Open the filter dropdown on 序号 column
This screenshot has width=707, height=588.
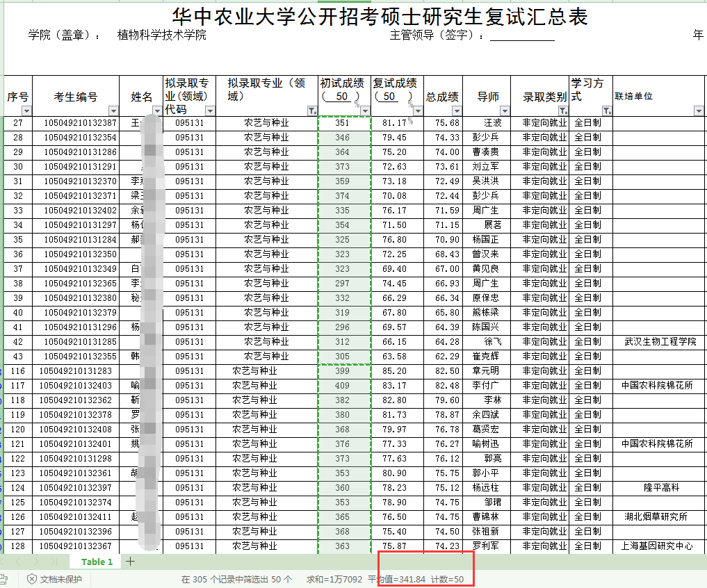pos(26,111)
